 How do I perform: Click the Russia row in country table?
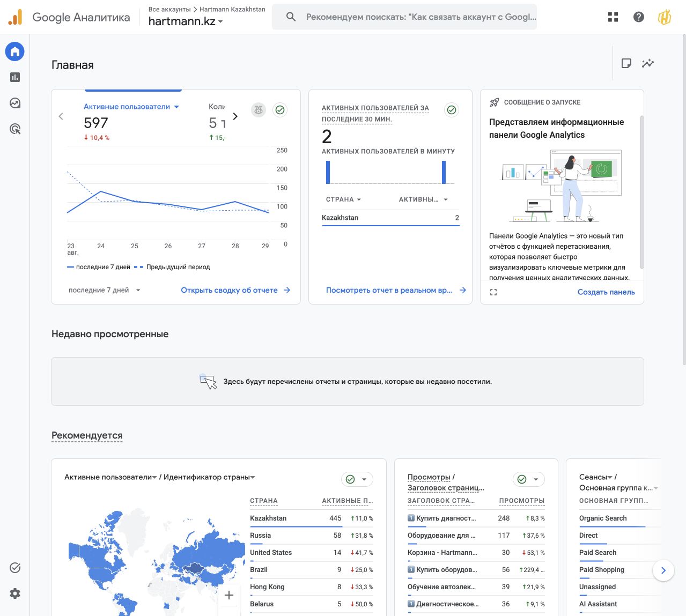[x=312, y=536]
